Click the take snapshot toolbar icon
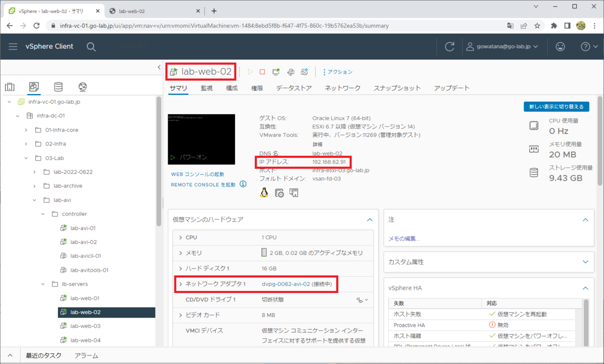The height and width of the screenshot is (364, 604). 304,72
